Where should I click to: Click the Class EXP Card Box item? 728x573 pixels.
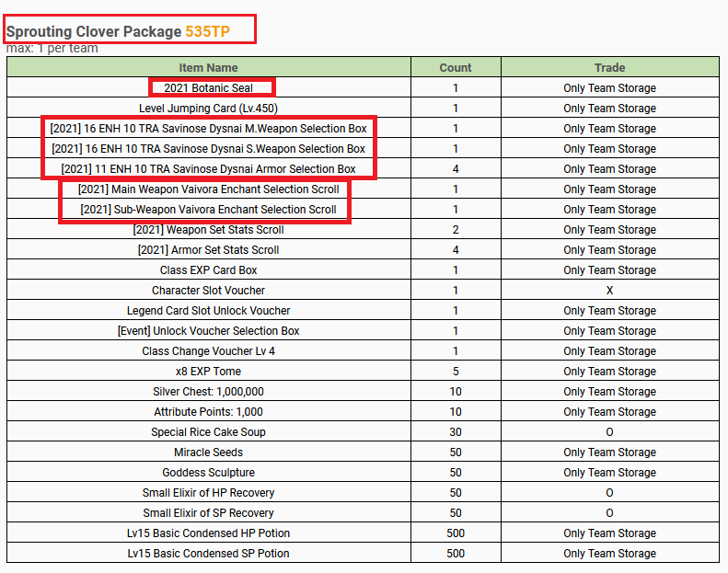tap(208, 270)
